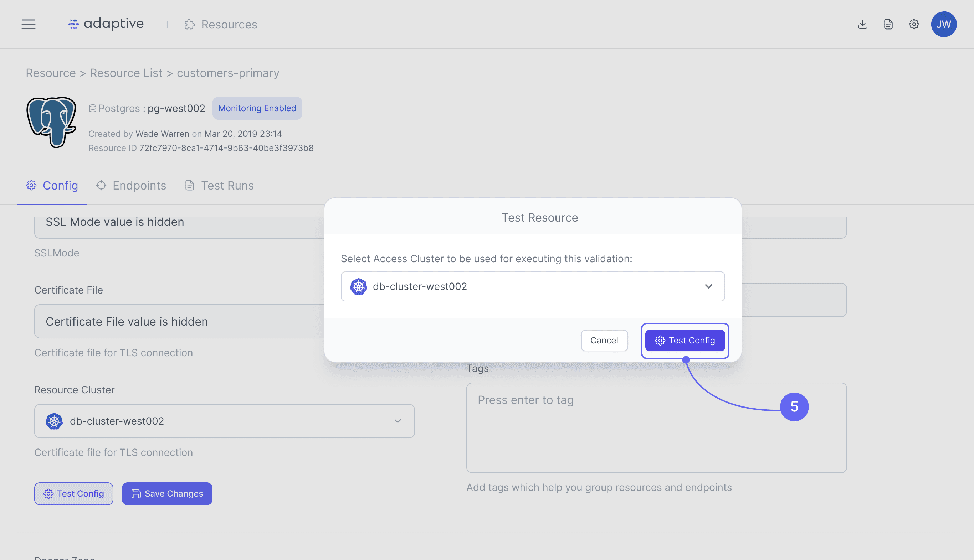Image resolution: width=974 pixels, height=560 pixels.
Task: Expand the Resource Cluster dropdown chevron
Action: click(398, 421)
